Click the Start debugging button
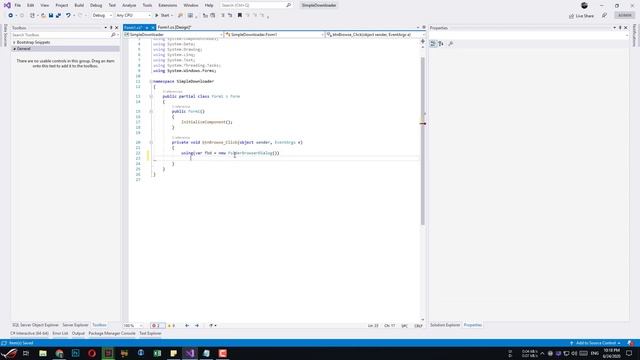 (163, 16)
